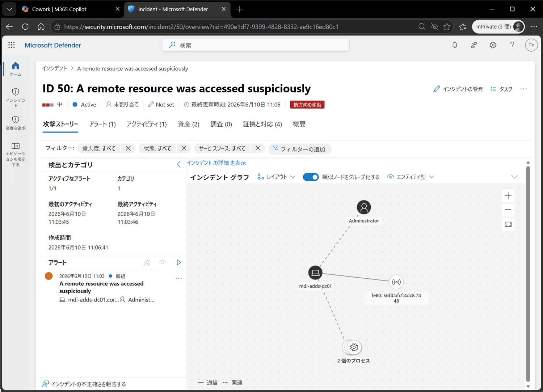Open Incidents in the left sidebar
This screenshot has width=543, height=392.
[16, 97]
